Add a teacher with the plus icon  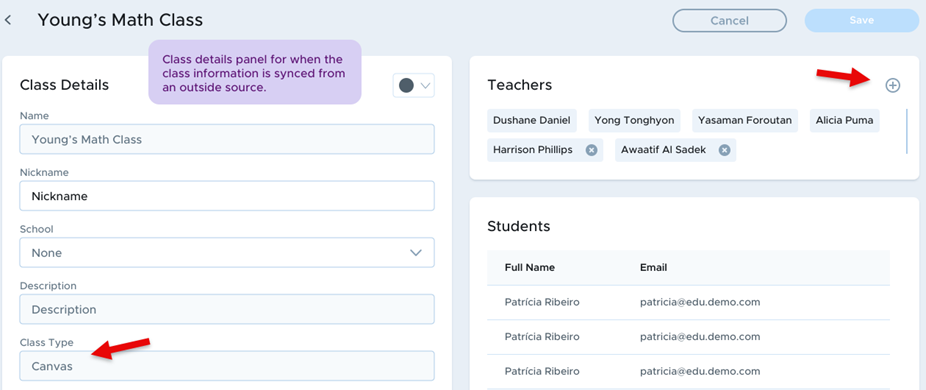[892, 85]
